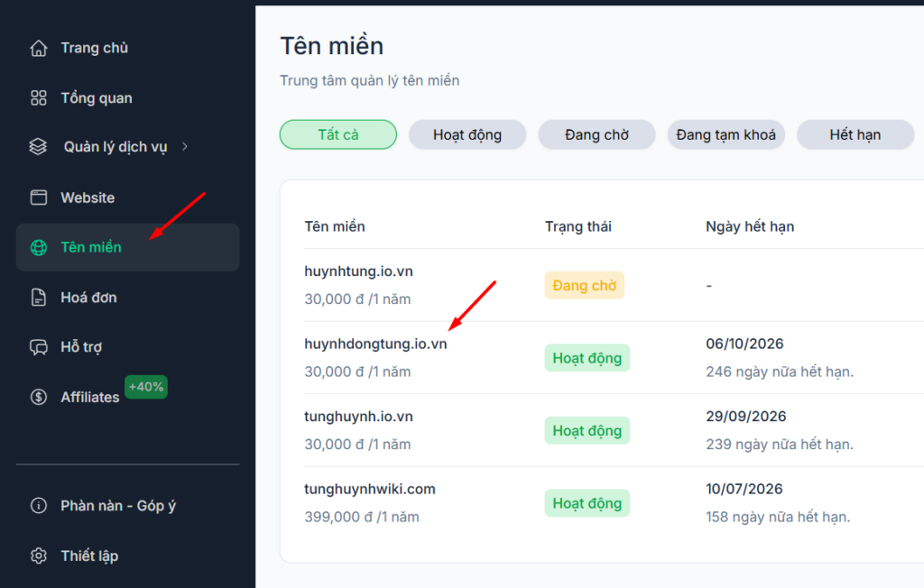
Task: Click the Hỗ trợ chat icon
Action: (36, 346)
